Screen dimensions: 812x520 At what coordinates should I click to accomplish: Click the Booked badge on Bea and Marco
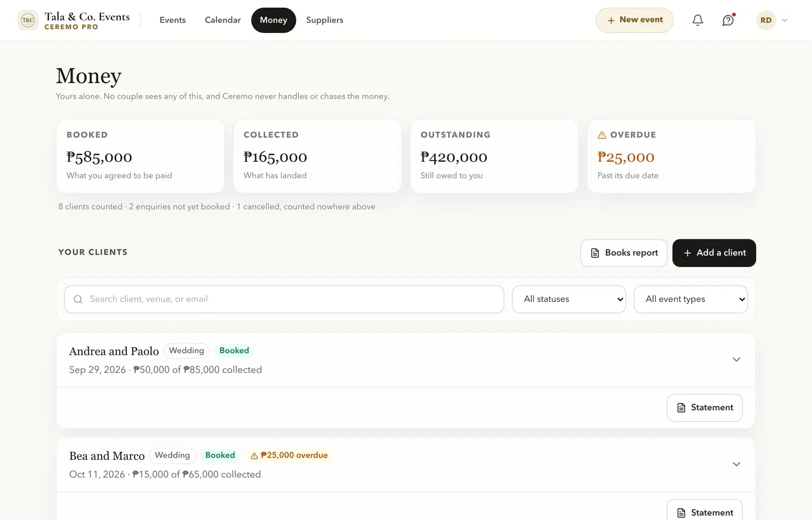click(220, 456)
